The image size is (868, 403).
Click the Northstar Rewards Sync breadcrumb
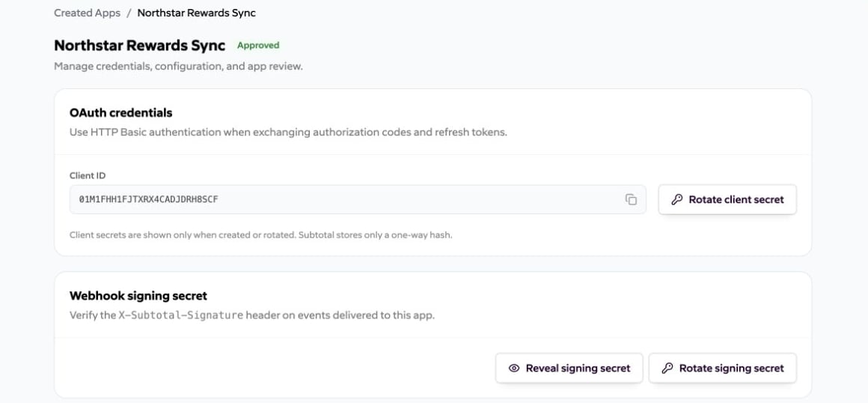click(197, 13)
